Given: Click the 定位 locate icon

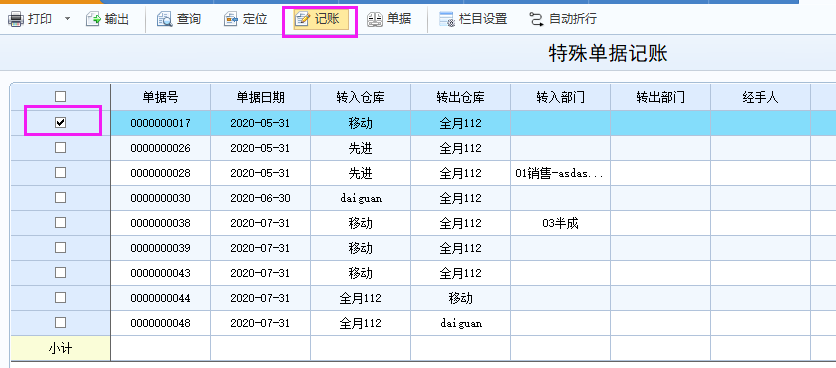Looking at the screenshot, I should coord(230,20).
